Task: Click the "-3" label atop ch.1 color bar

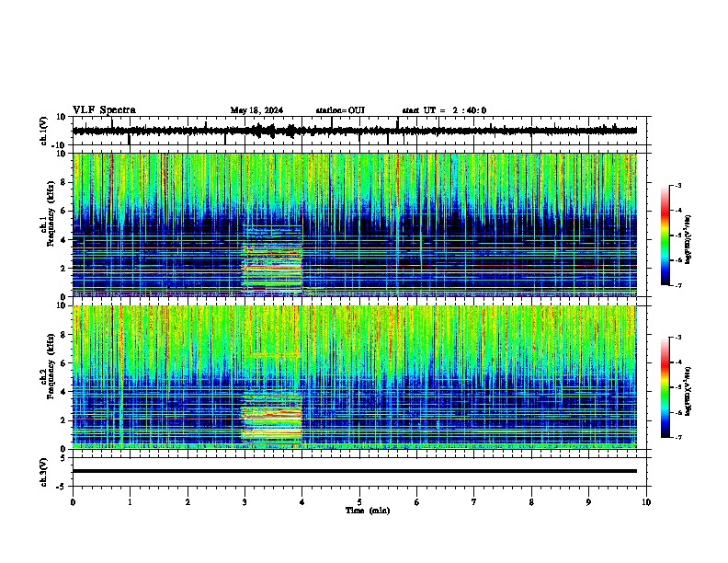Action: tap(677, 185)
